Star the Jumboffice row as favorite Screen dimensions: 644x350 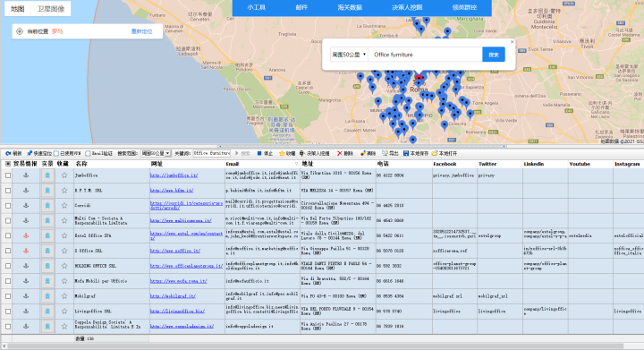[64, 175]
